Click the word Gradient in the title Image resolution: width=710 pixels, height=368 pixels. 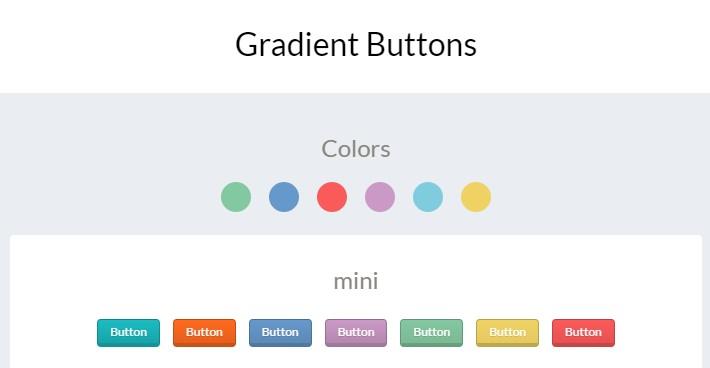(297, 45)
